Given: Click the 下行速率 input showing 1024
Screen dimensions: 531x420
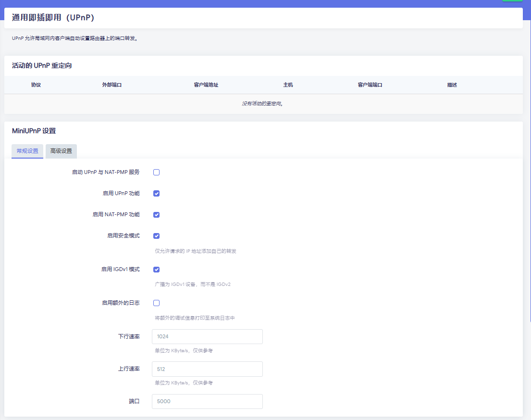Looking at the screenshot, I should click(207, 336).
